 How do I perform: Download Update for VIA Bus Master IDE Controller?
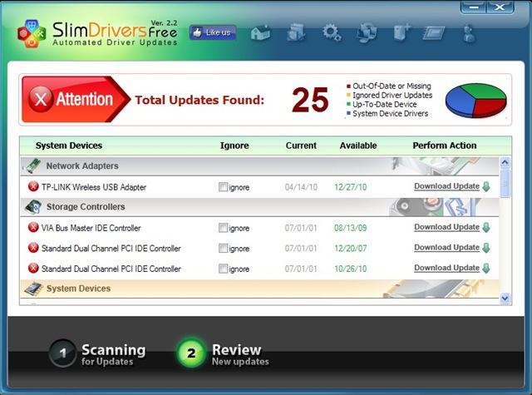tap(446, 227)
